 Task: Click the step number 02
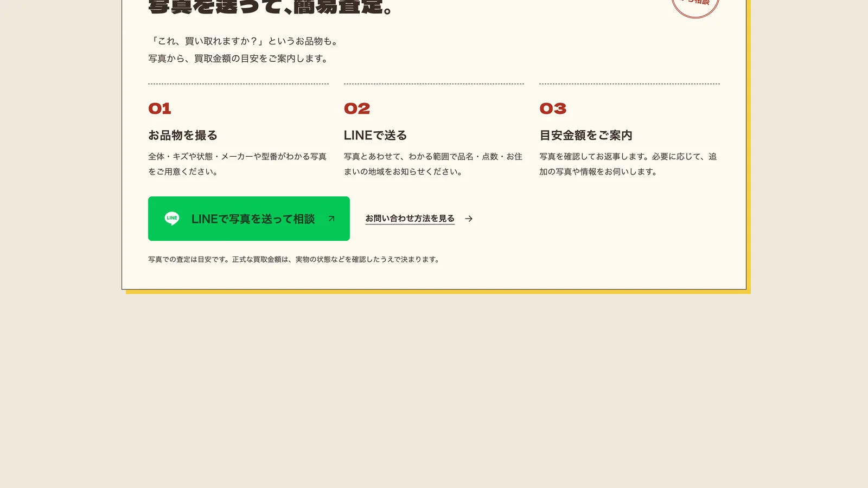[357, 108]
